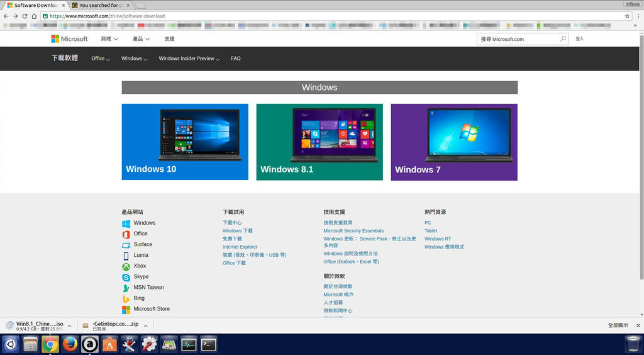Open the Files manager in taskbar
This screenshot has height=355, width=644.
click(x=30, y=344)
